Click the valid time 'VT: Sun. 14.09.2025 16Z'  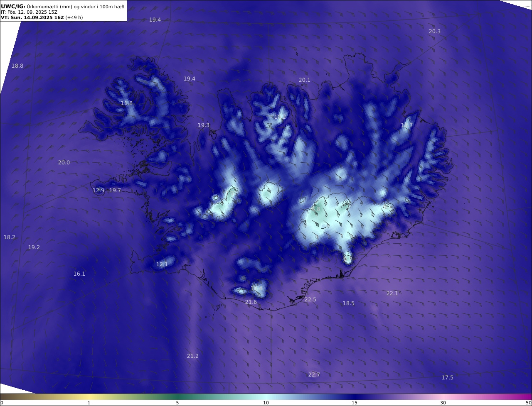coord(32,17)
